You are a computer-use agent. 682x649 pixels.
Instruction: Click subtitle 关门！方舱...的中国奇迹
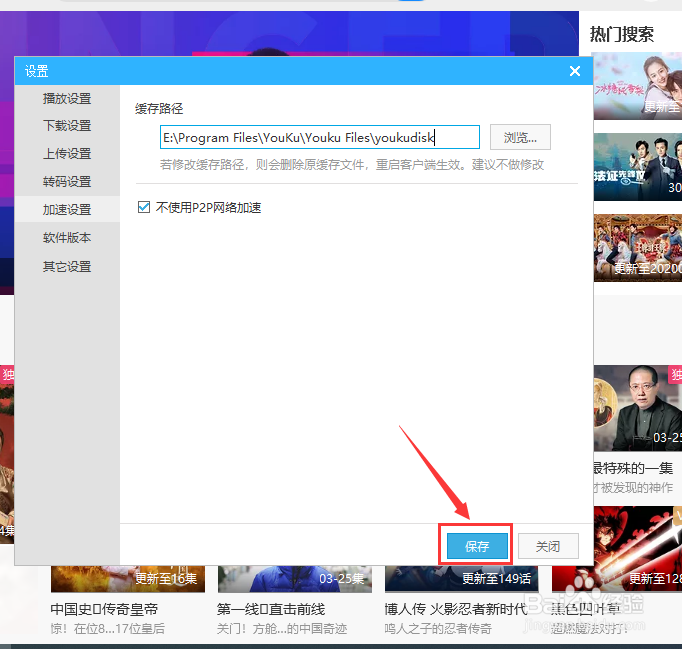click(282, 629)
